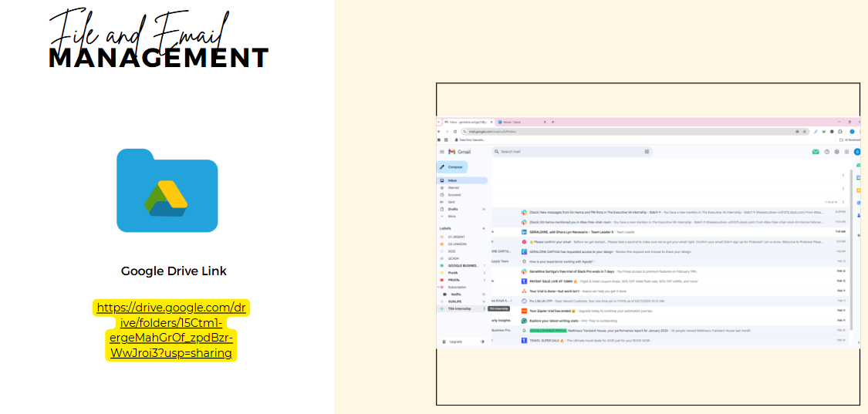Open the Gmail Support help icon
Image resolution: width=868 pixels, height=414 pixels.
click(827, 152)
